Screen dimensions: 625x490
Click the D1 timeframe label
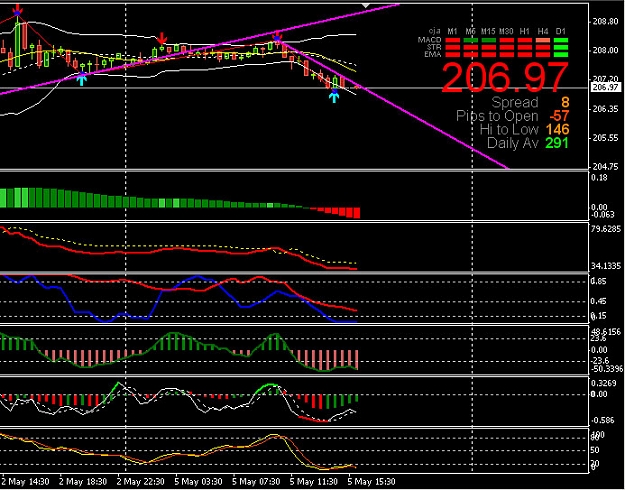tap(561, 31)
